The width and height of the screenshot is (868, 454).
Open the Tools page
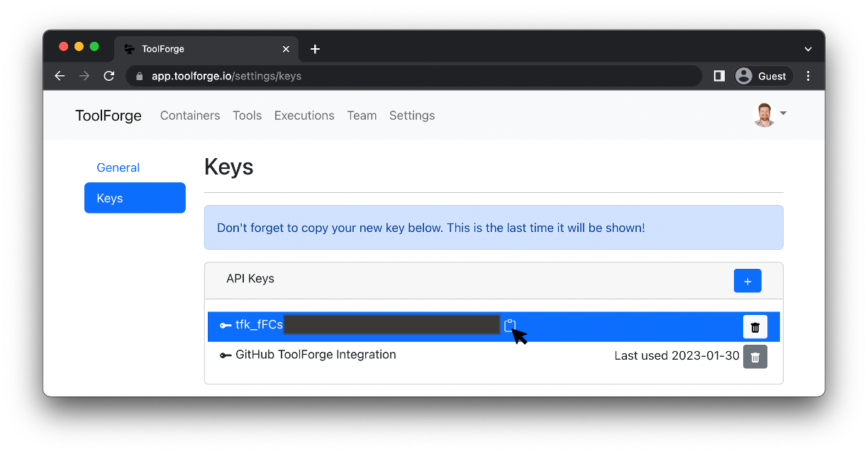(x=247, y=116)
